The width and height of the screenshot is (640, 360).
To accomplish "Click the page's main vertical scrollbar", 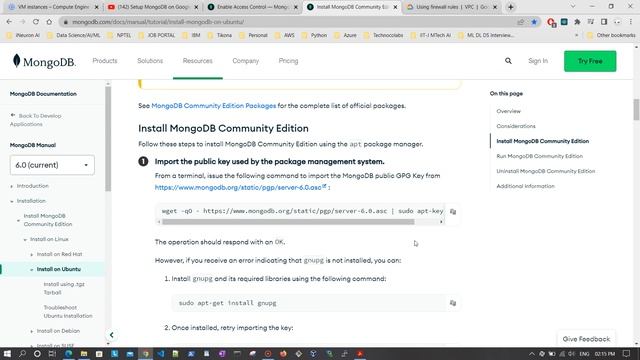I will click(x=636, y=109).
